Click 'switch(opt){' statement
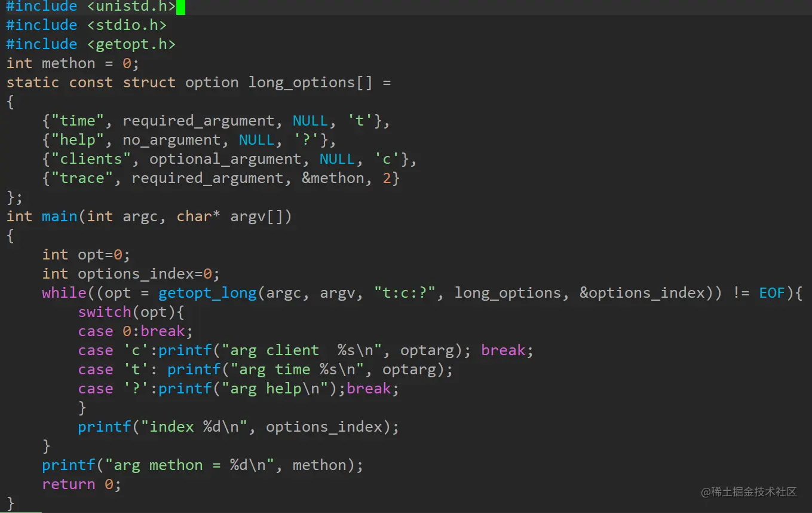Viewport: 812px width, 513px height. [131, 312]
